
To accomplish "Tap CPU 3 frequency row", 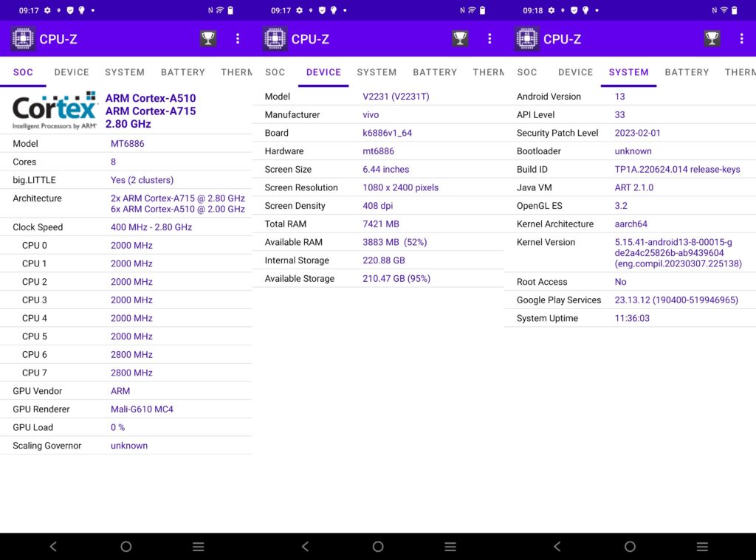I will 126,300.
